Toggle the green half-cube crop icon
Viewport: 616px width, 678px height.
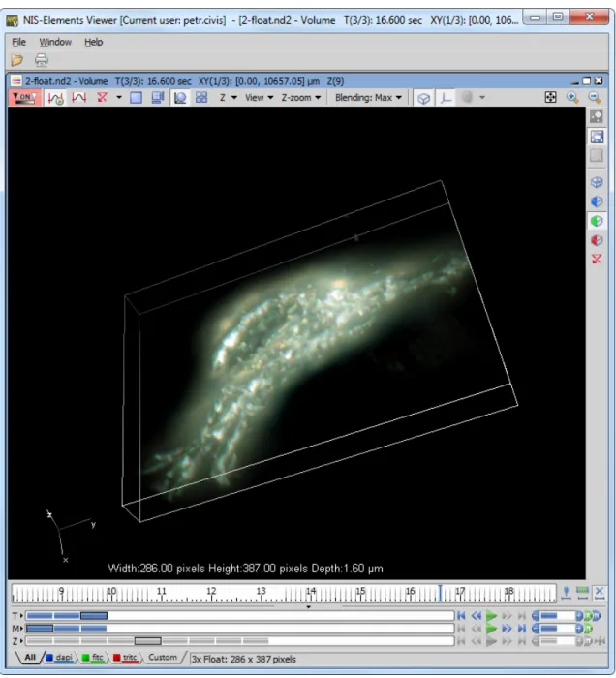pyautogui.click(x=597, y=221)
